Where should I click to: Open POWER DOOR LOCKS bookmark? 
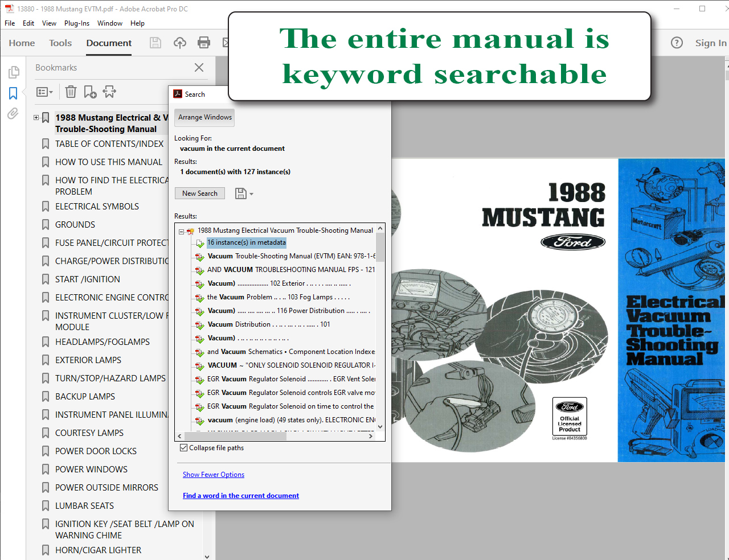click(x=96, y=451)
